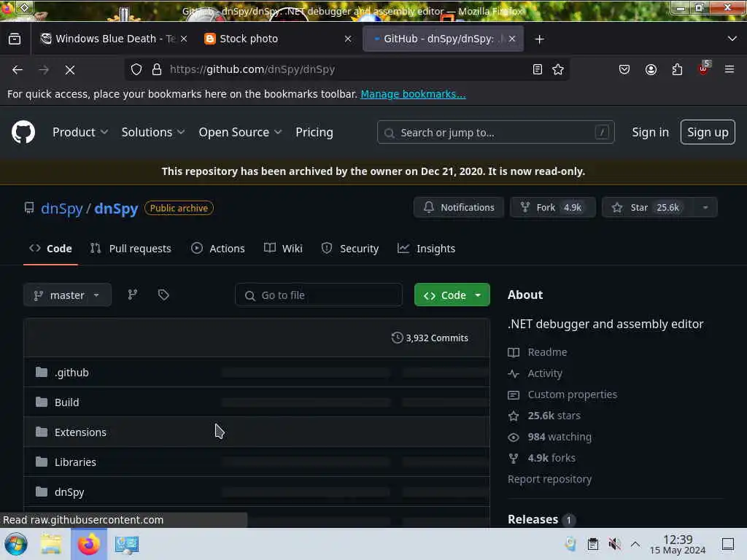Image resolution: width=747 pixels, height=560 pixels.
Task: Open the dnSpy owner link
Action: 62,209
